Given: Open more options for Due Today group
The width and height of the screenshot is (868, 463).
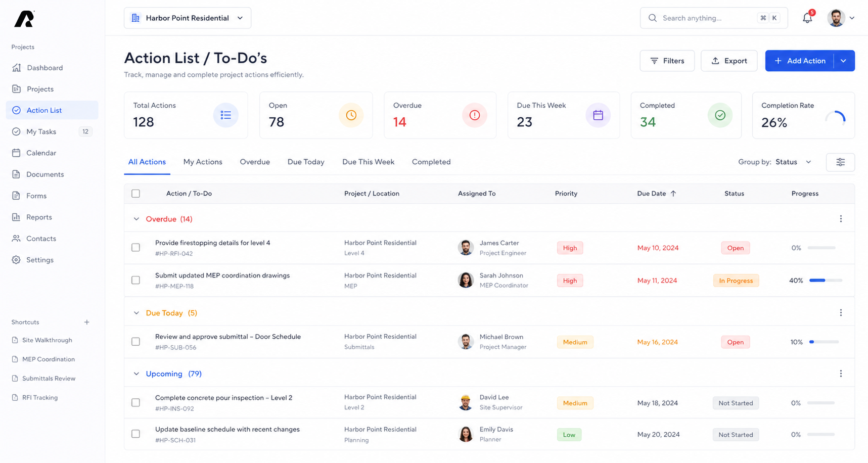Looking at the screenshot, I should tap(841, 313).
